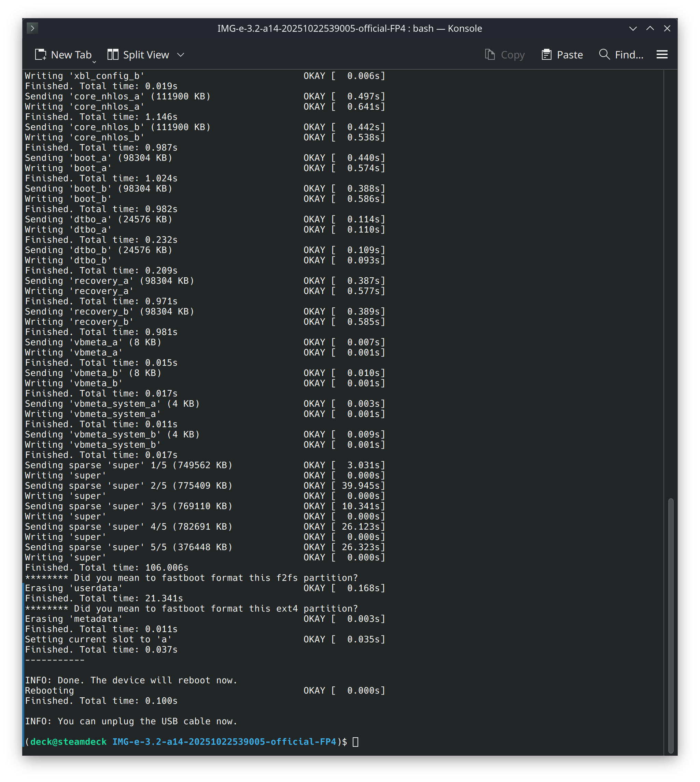Click the Copy documents icon
Image resolution: width=700 pixels, height=782 pixels.
pos(490,55)
